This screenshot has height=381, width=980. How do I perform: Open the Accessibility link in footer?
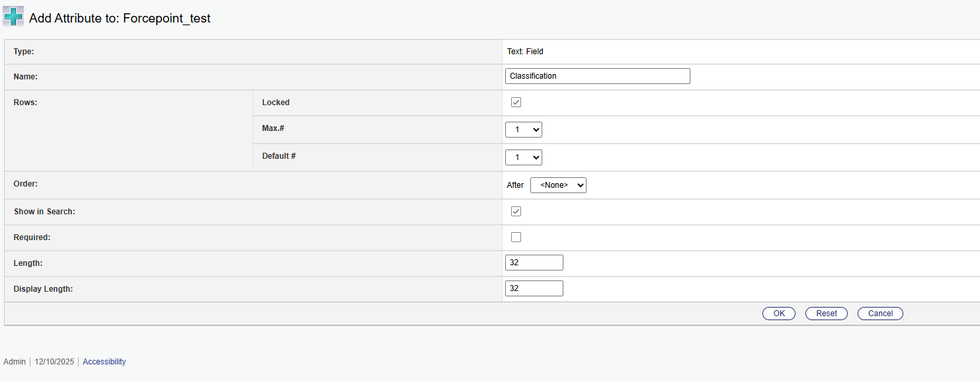[104, 362]
